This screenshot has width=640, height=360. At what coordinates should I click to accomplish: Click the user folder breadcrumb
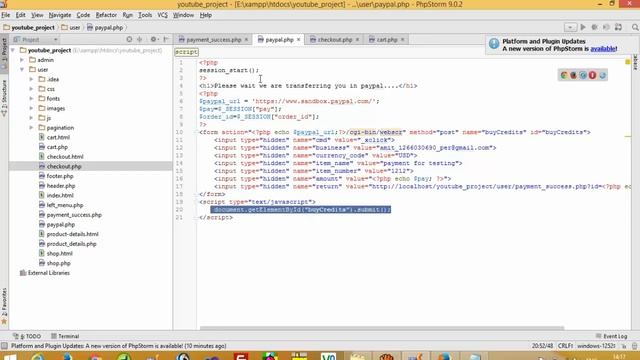pyautogui.click(x=71, y=28)
